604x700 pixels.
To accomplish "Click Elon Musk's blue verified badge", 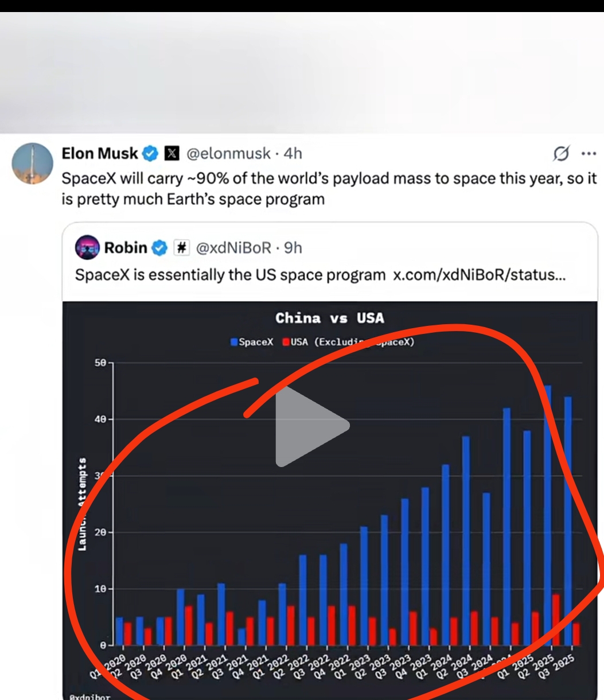I will (150, 154).
